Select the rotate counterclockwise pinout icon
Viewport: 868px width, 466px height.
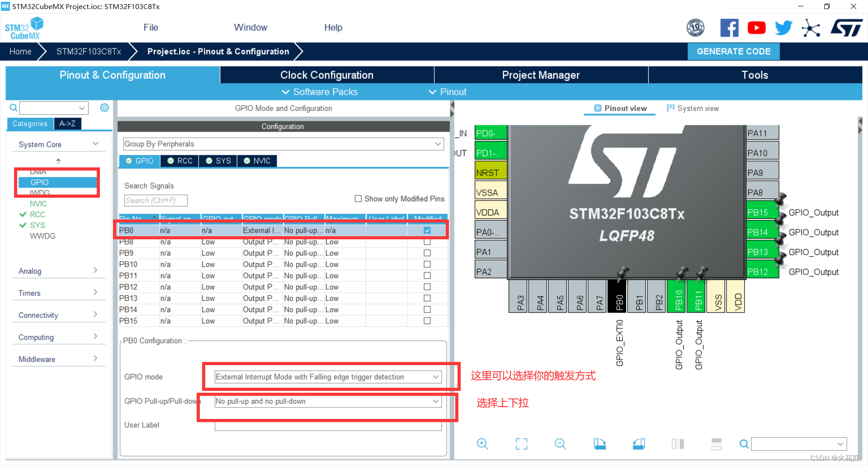(638, 444)
